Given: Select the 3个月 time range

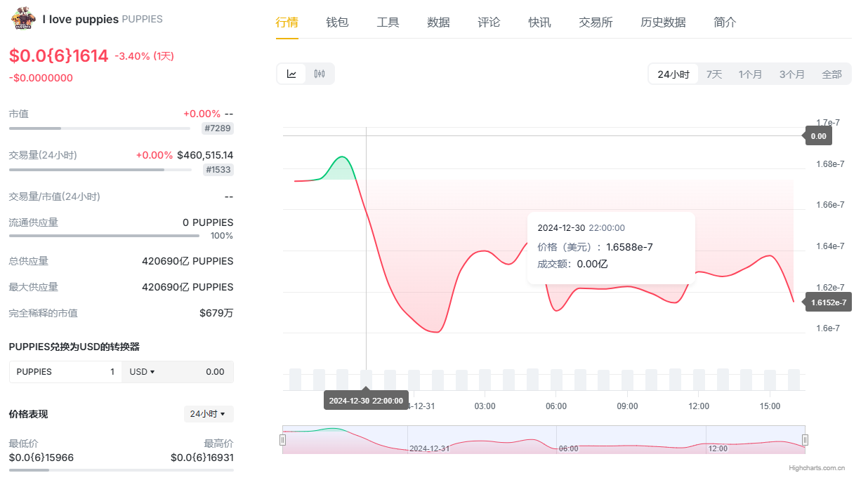Looking at the screenshot, I should point(791,74).
